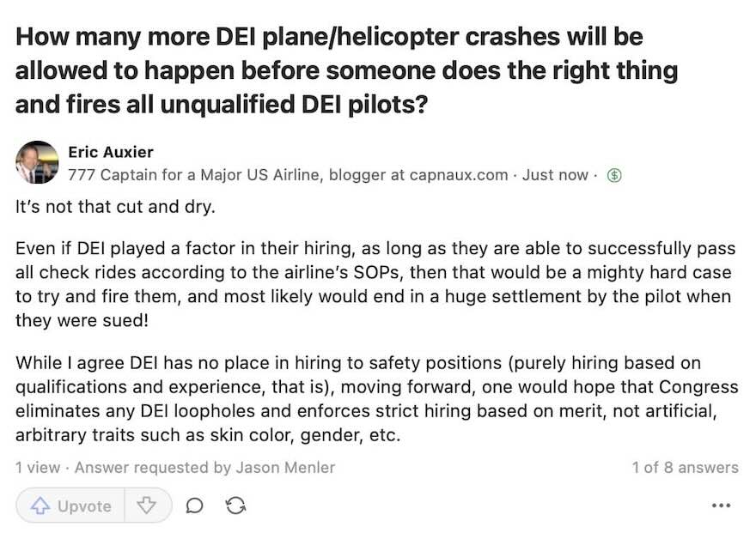
Task: Visit Eric Auxier's profile name link
Action: [x=111, y=152]
